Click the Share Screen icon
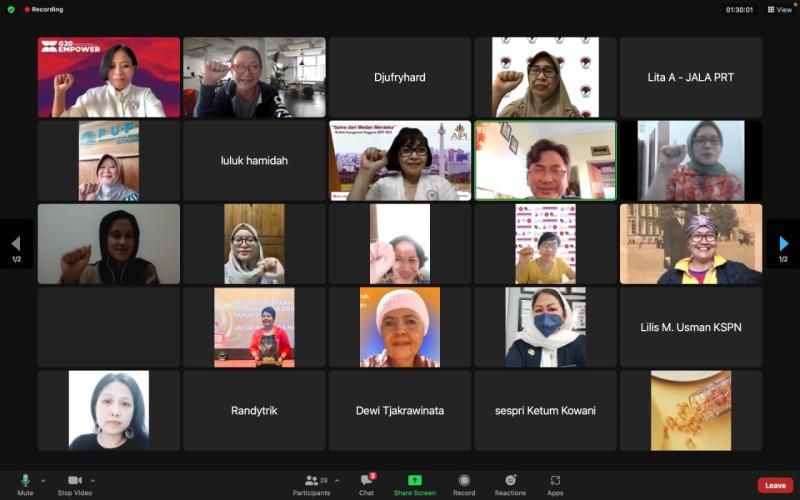The height and width of the screenshot is (500, 800). click(x=414, y=481)
